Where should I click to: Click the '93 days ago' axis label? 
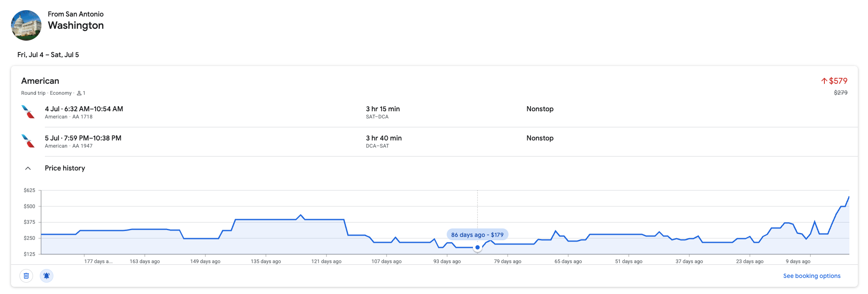(x=447, y=261)
